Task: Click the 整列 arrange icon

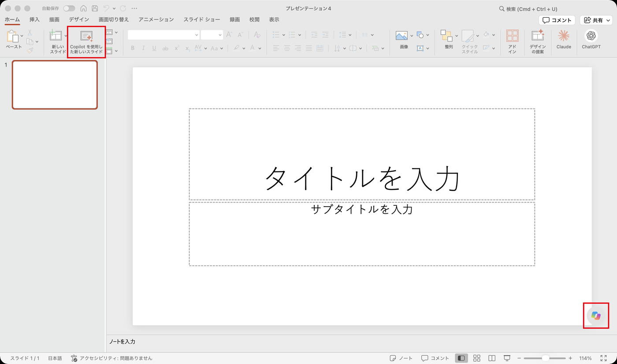Action: [447, 36]
